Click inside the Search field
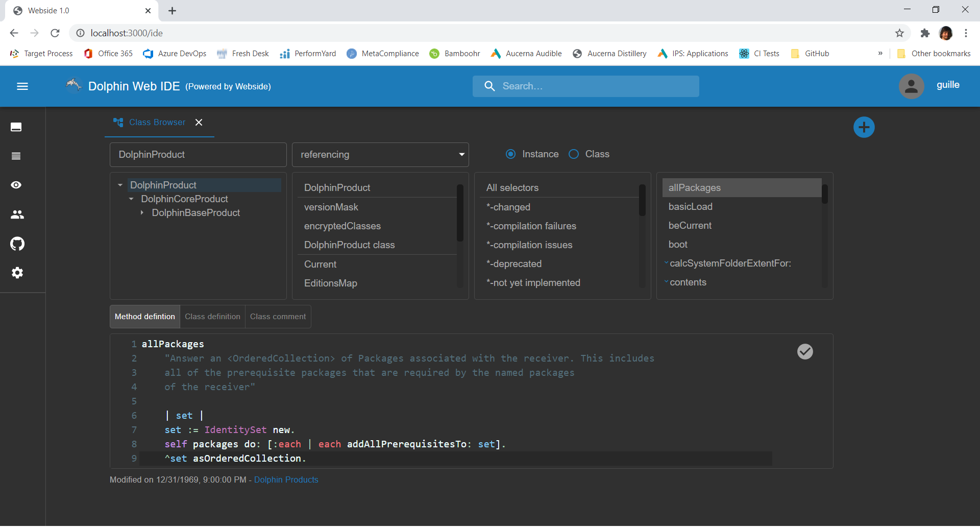The image size is (980, 527). coord(586,86)
